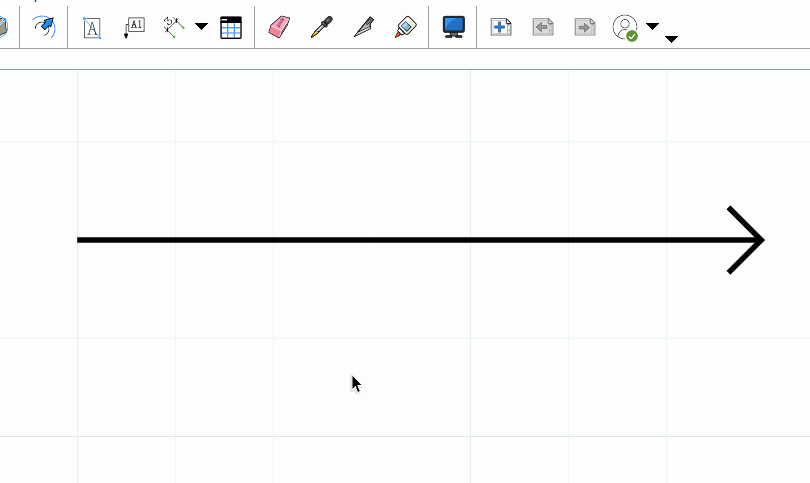
Task: Open the measurement tools dropdown arrow
Action: pos(201,26)
